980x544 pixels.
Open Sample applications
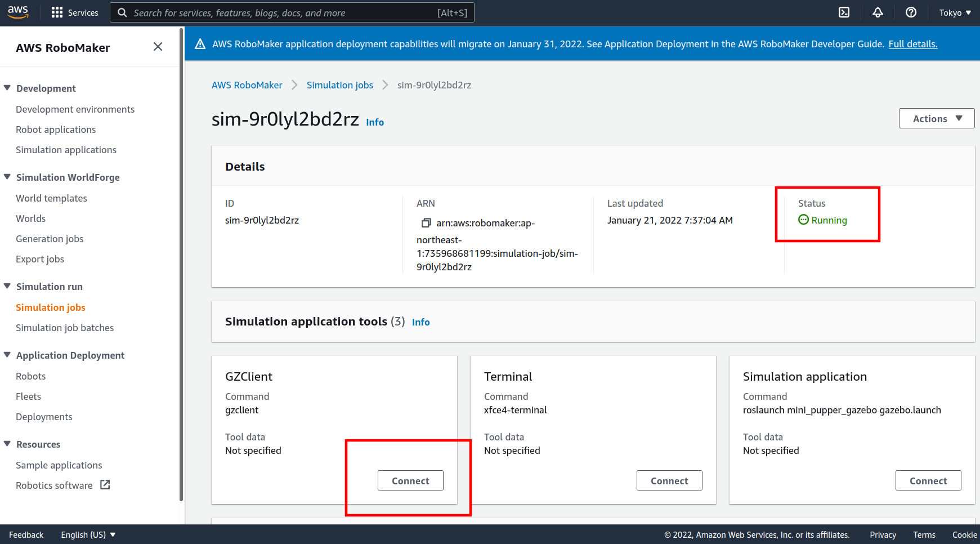(59, 465)
